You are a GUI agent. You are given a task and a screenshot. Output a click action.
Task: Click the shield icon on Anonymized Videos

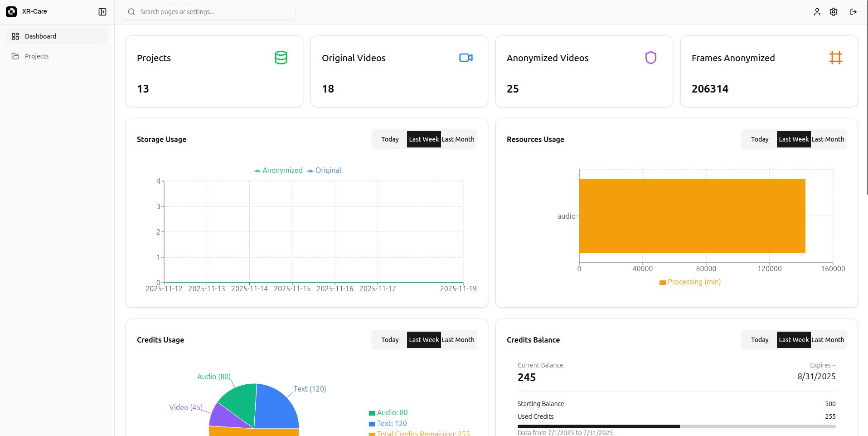(x=651, y=58)
